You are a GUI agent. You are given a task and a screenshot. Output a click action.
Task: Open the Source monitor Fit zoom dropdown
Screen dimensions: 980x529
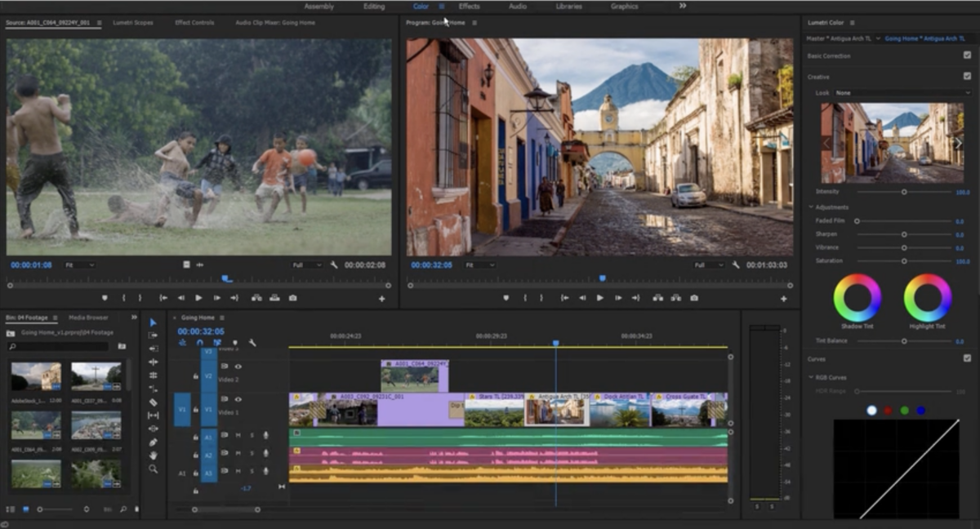point(79,265)
